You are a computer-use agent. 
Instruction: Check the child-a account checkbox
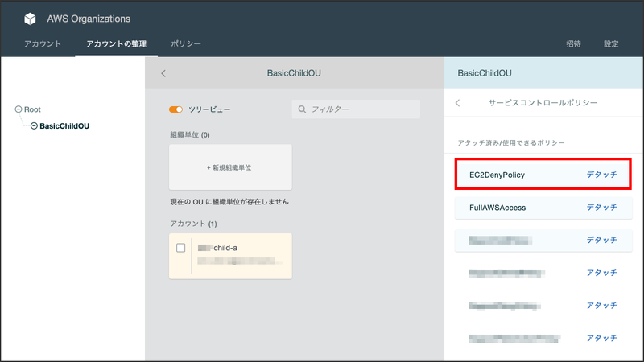pos(180,248)
